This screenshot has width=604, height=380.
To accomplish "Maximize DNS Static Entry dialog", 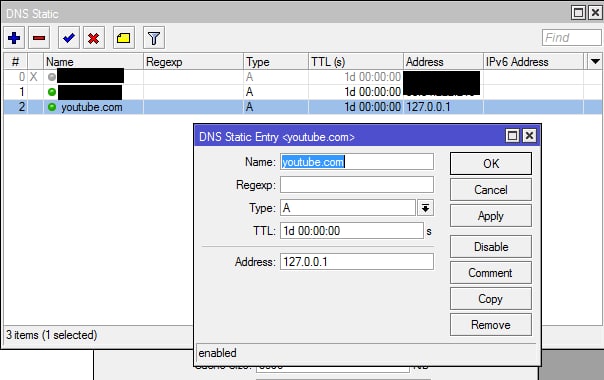I will click(512, 136).
